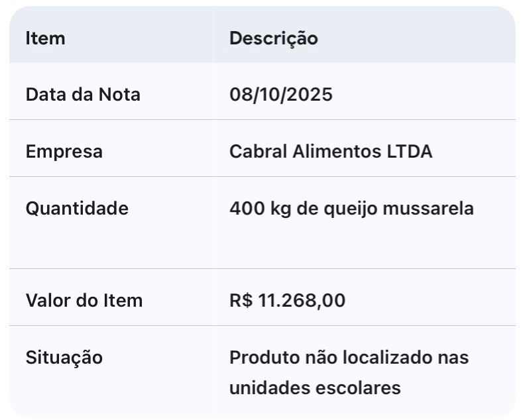Image resolution: width=523 pixels, height=420 pixels.
Task: Select the "Situação" row label
Action: tap(64, 358)
